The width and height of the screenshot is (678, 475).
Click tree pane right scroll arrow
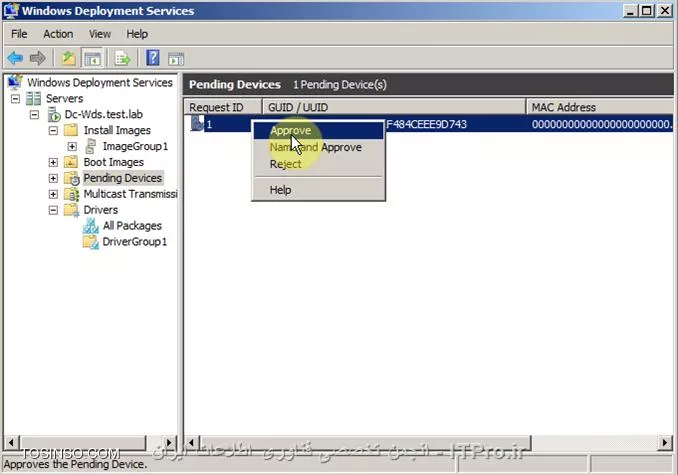point(170,443)
